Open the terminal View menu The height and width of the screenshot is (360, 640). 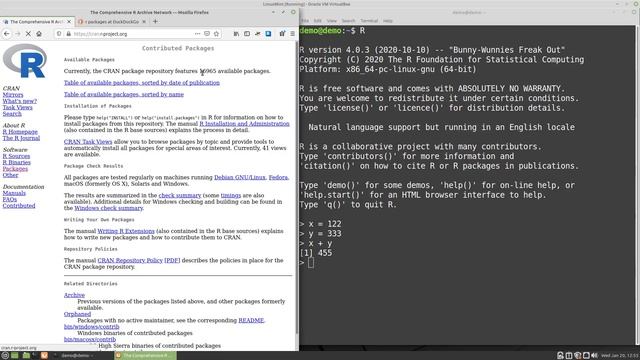click(x=332, y=21)
